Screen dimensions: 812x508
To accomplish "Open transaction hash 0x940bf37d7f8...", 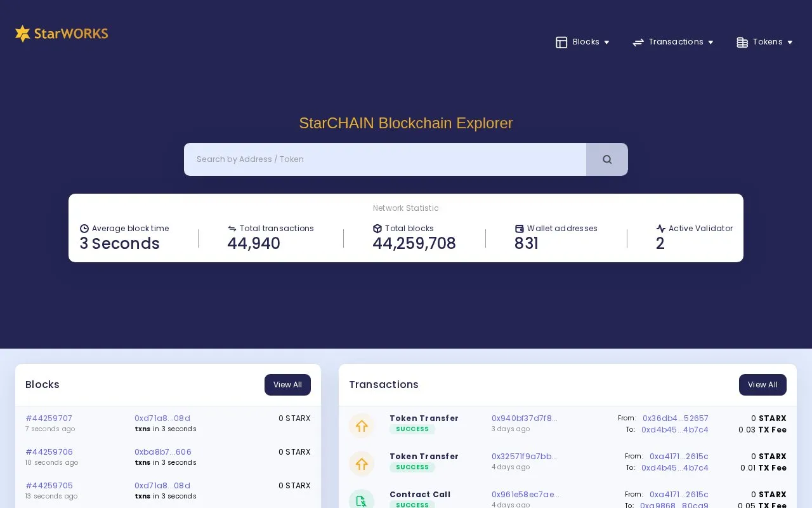I will (525, 418).
